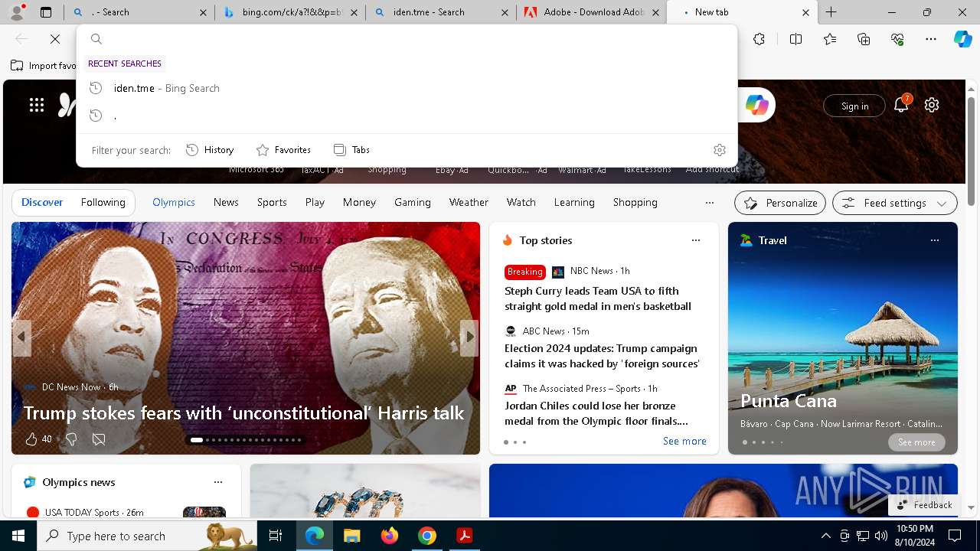This screenshot has height=551, width=980.
Task: Filter search by History
Action: pos(210,150)
